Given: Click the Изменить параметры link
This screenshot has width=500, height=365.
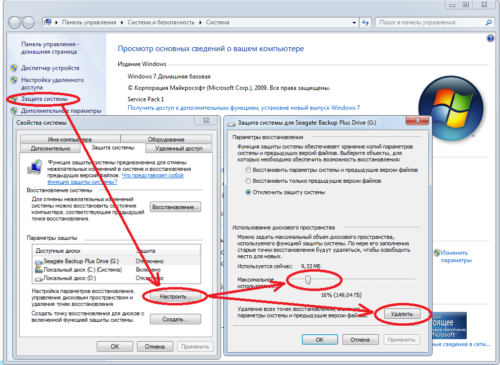Looking at the screenshot, I should [456, 256].
